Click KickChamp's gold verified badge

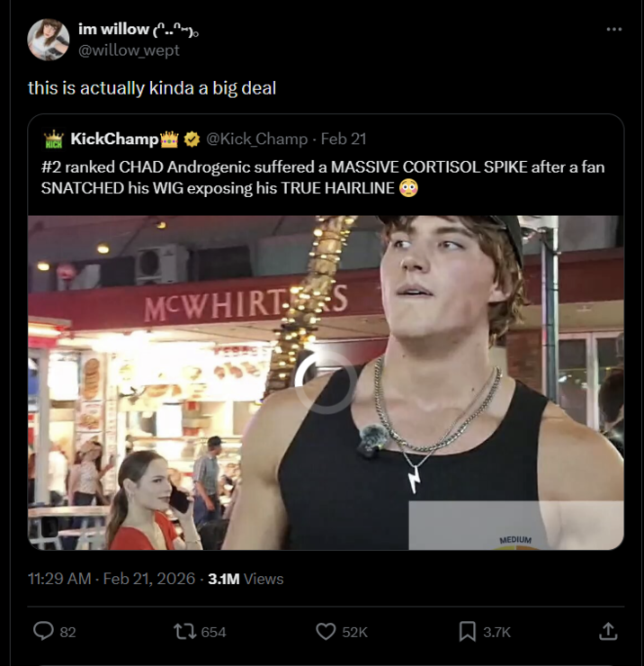coord(192,139)
